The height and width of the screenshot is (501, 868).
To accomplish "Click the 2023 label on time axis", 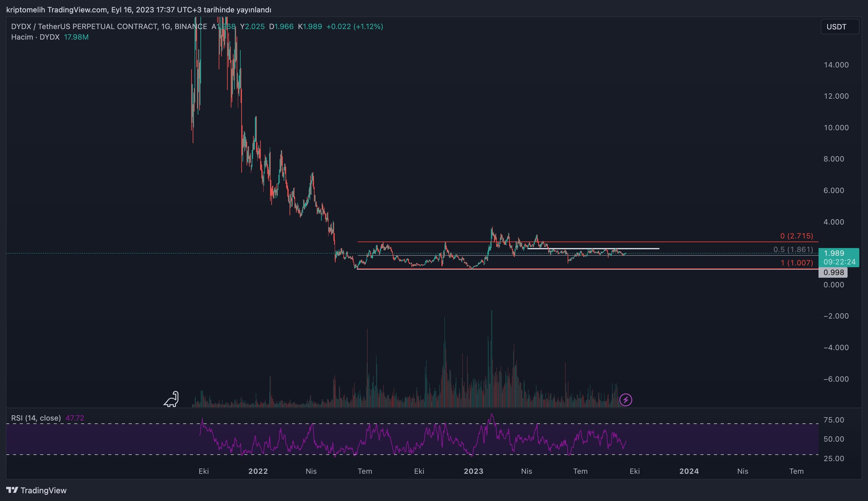I will point(474,471).
